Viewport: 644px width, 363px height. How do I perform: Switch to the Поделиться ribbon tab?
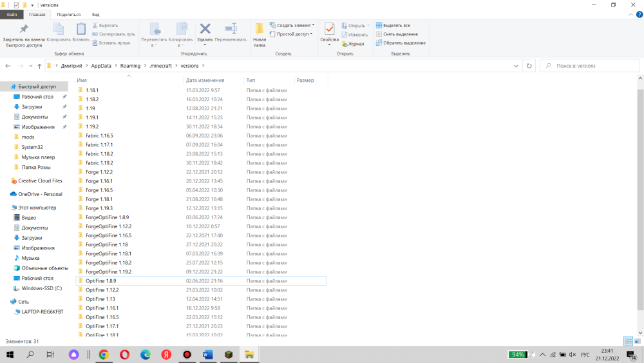click(69, 14)
